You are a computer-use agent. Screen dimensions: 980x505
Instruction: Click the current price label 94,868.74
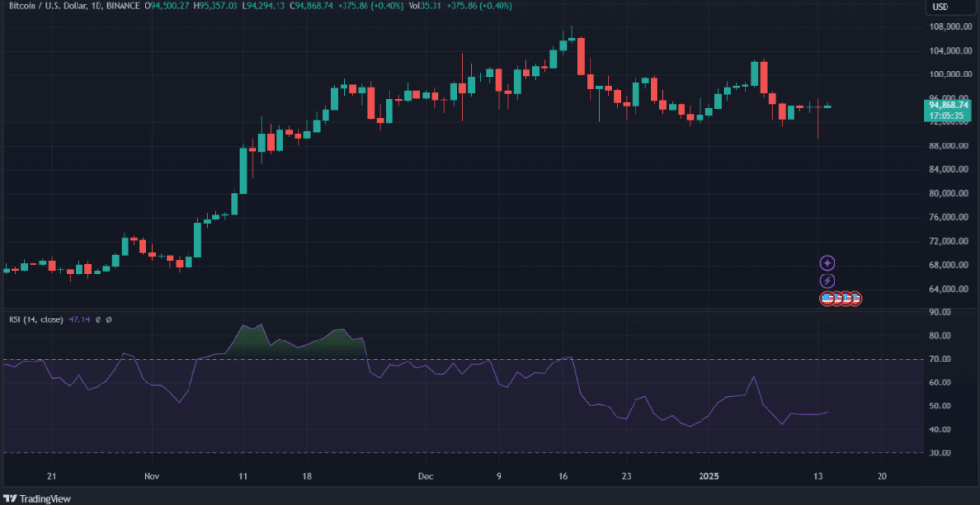click(x=948, y=105)
